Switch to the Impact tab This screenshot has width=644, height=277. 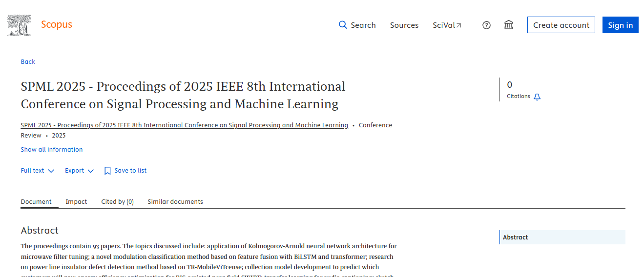tap(76, 201)
